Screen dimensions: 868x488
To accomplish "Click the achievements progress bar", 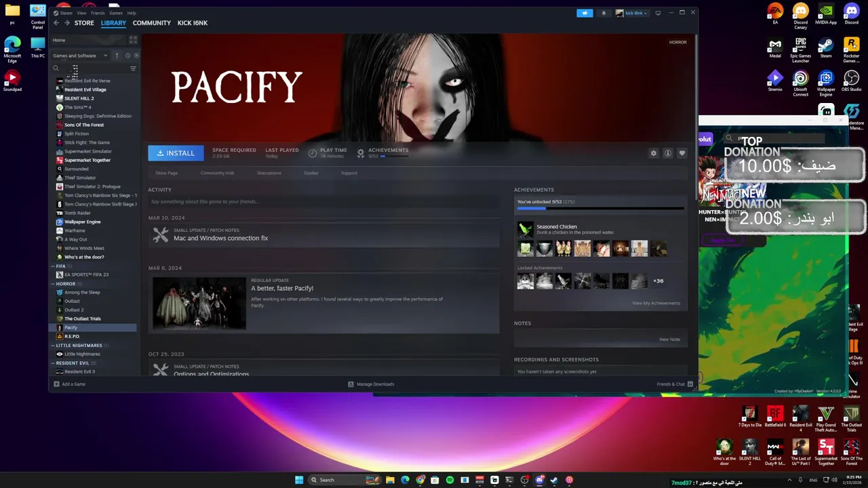I will [600, 209].
